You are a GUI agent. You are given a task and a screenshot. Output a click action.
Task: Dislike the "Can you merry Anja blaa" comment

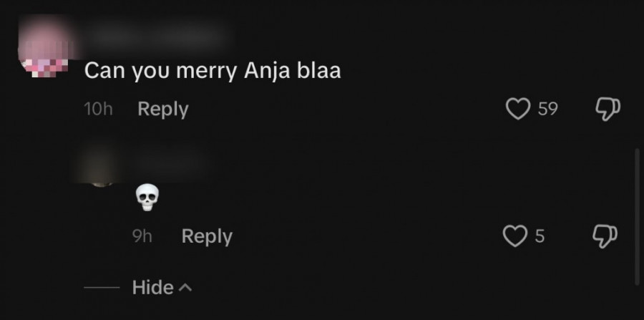coord(608,109)
